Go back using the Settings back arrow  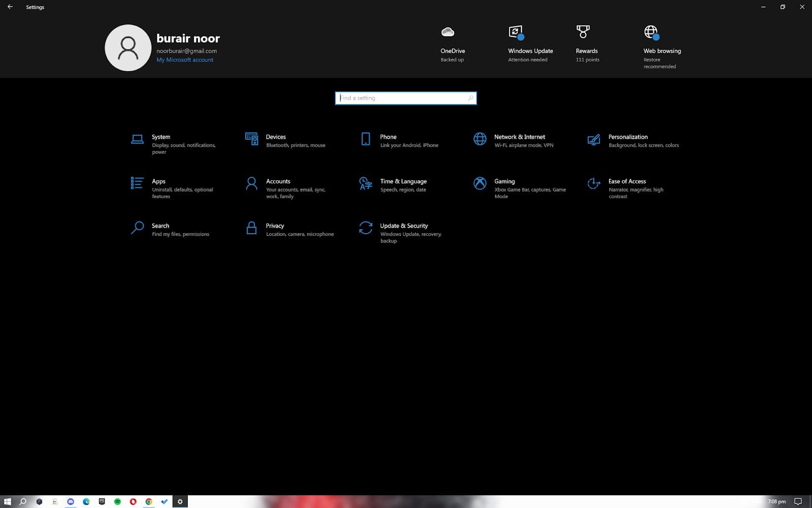point(10,7)
